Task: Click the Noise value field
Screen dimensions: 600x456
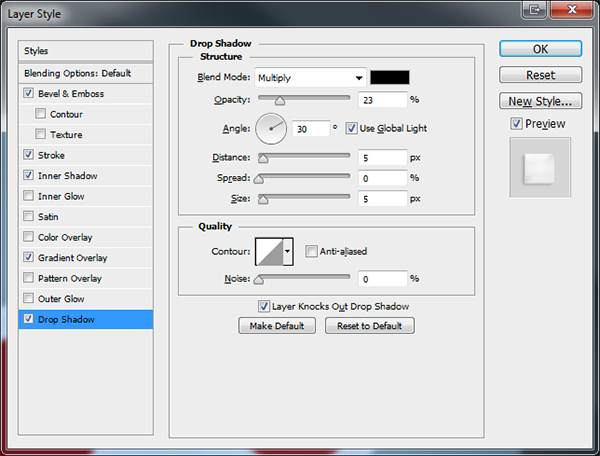Action: click(382, 279)
